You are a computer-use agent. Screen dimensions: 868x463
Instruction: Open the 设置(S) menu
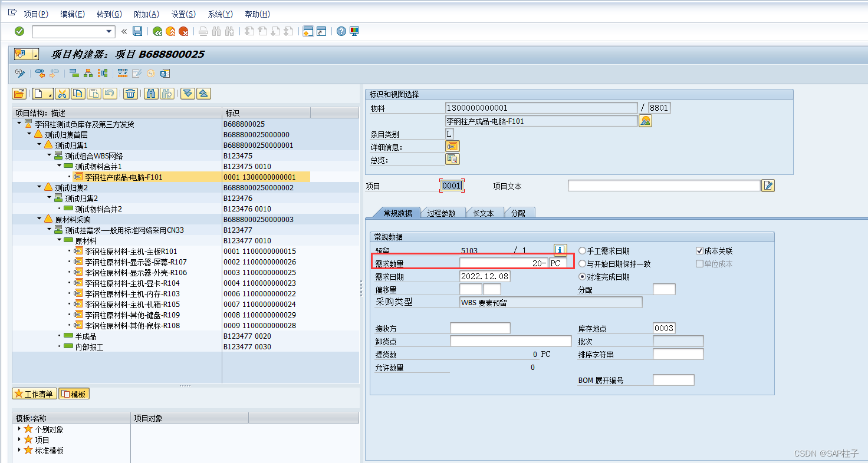tap(183, 14)
